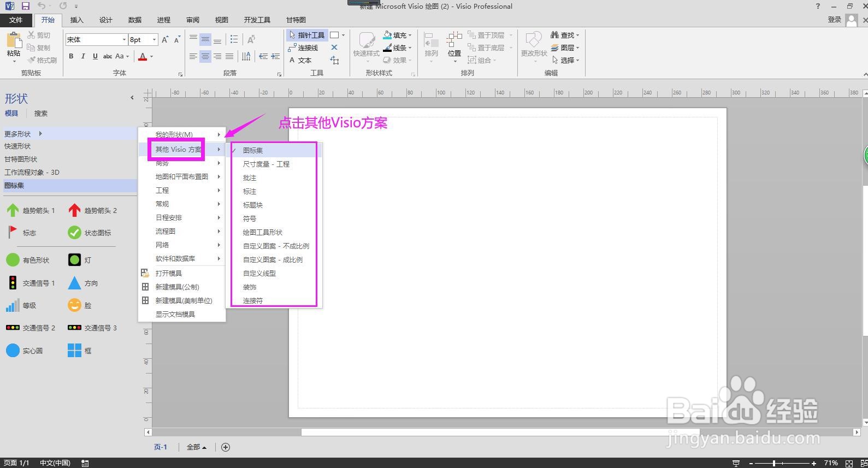Open the 8pt font size dropdown
The image size is (868, 468).
tap(154, 40)
